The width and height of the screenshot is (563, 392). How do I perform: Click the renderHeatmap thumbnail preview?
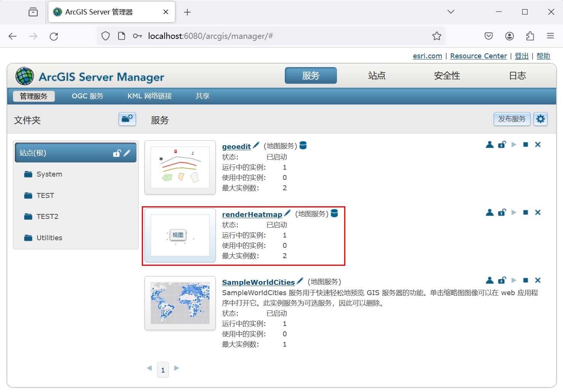[180, 235]
